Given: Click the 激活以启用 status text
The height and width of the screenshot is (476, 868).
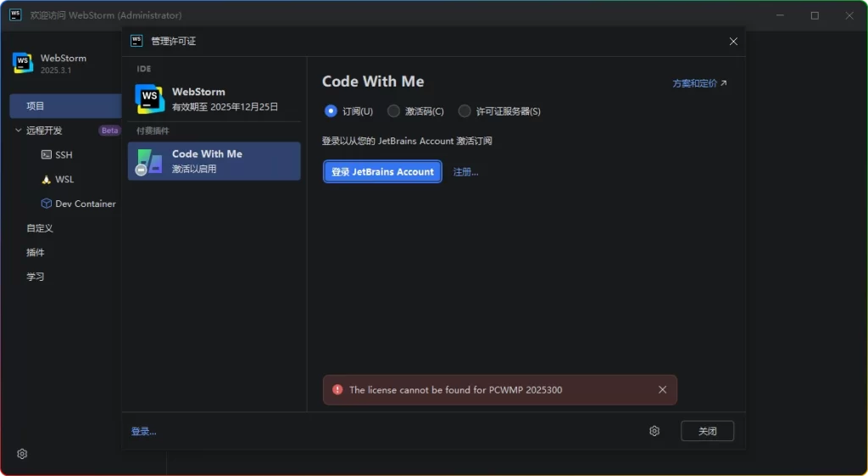Looking at the screenshot, I should [194, 169].
